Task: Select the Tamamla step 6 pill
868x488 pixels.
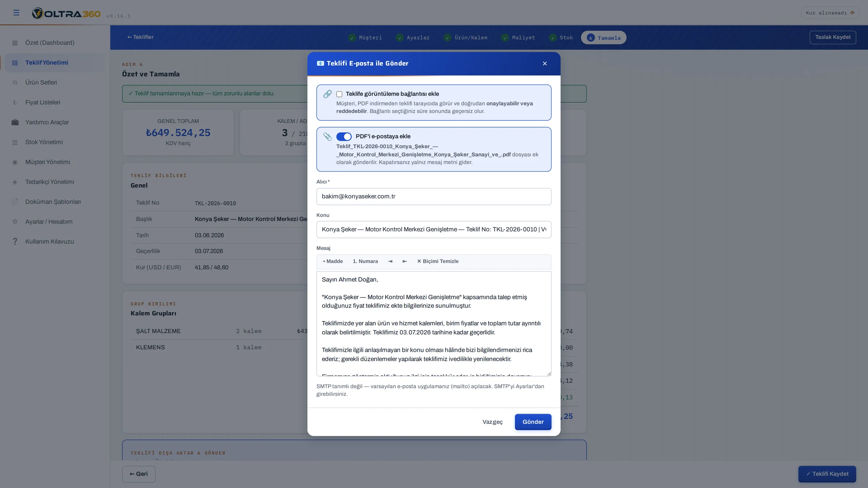Action: (604, 38)
